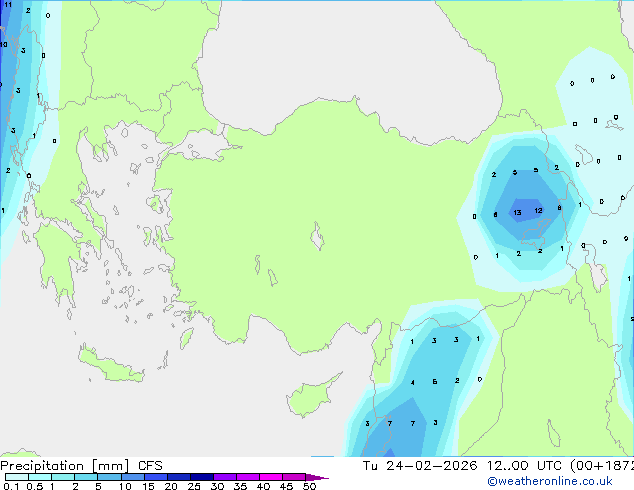Click the '13' precipitation value on map

click(x=517, y=212)
